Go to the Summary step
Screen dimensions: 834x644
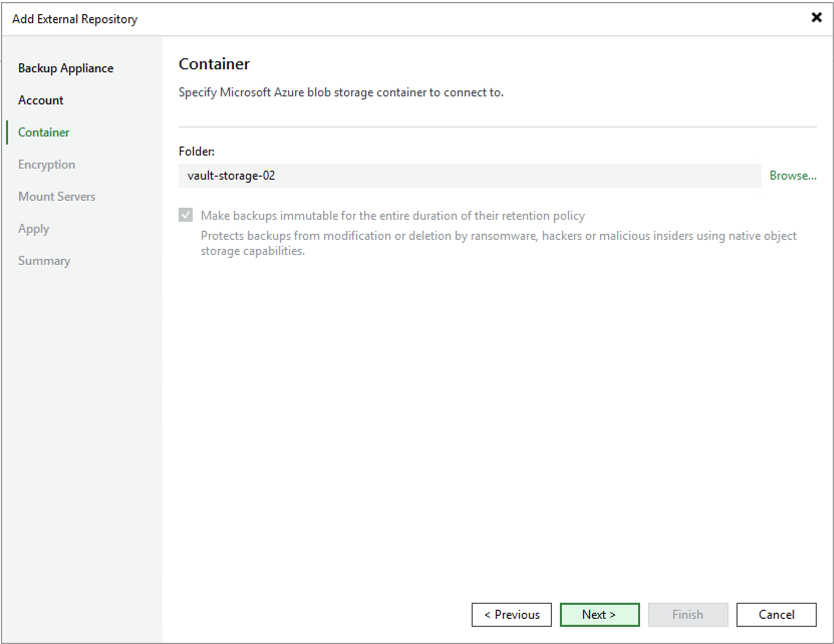pyautogui.click(x=44, y=261)
